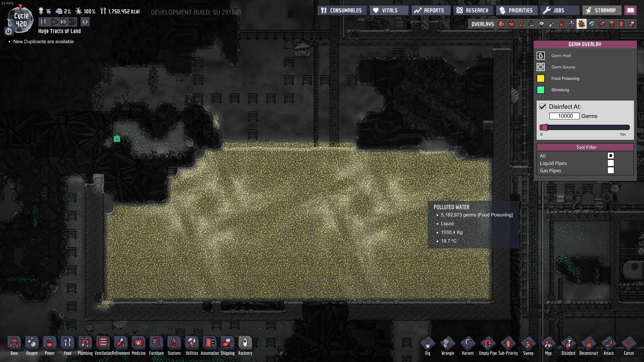Viewport: 644px width, 362px height.
Task: Open the Oxygen overlay icon
Action: tap(501, 24)
